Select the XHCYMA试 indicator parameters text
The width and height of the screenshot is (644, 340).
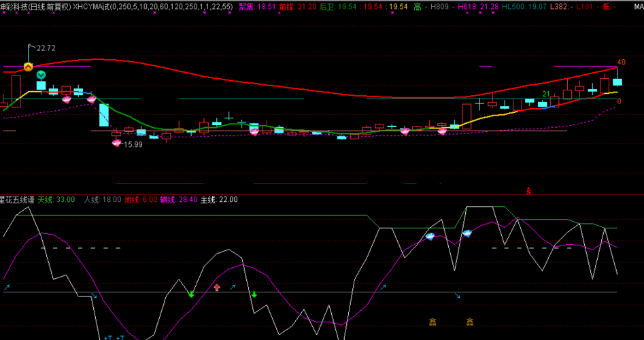pyautogui.click(x=152, y=7)
